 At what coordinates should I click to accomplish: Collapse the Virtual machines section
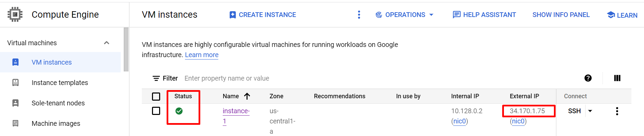pyautogui.click(x=106, y=43)
